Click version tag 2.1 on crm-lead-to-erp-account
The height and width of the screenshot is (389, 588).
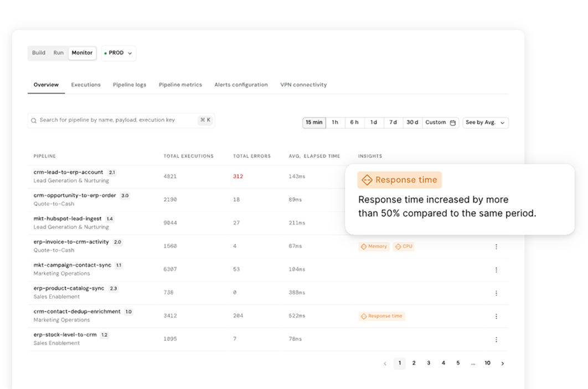(112, 173)
